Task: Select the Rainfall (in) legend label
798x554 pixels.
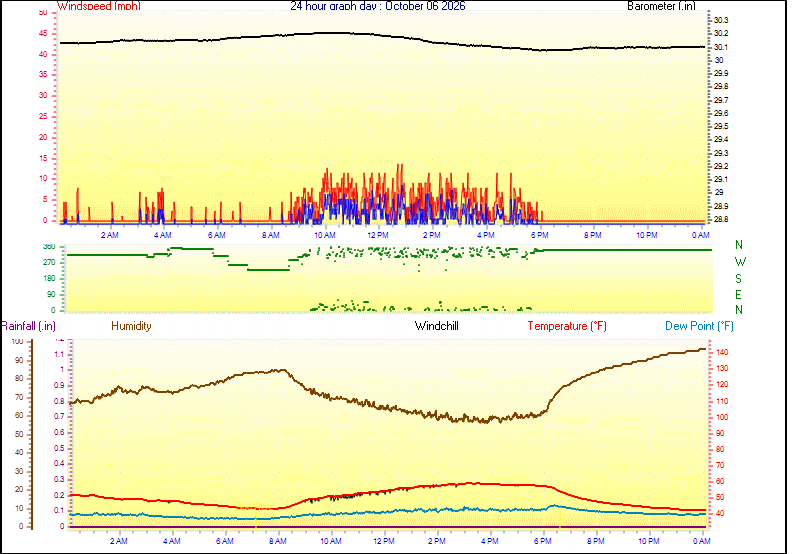Action: pyautogui.click(x=28, y=326)
